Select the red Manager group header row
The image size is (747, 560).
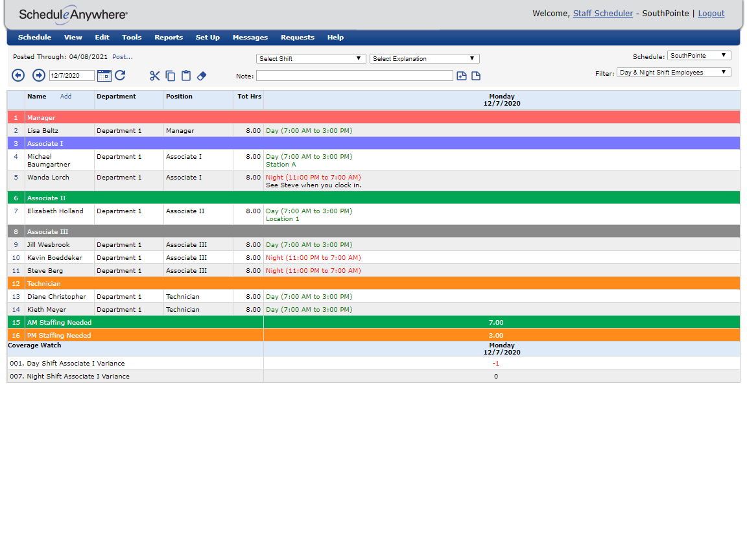[x=373, y=117]
